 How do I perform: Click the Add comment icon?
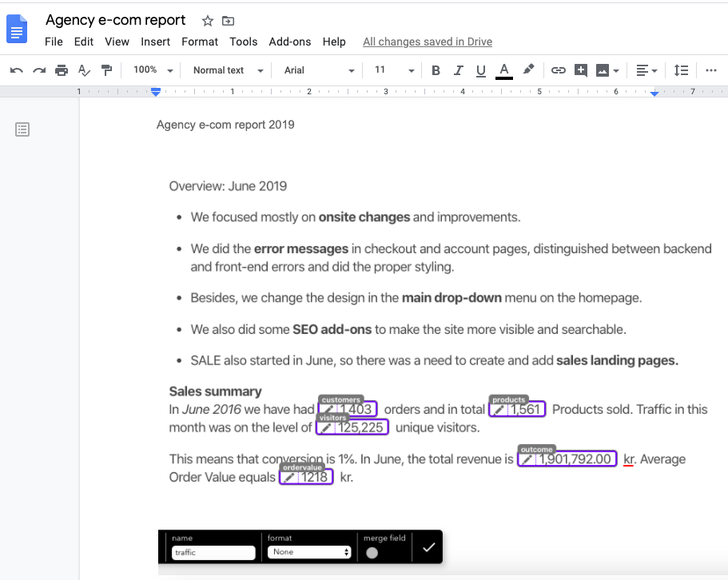tap(581, 70)
